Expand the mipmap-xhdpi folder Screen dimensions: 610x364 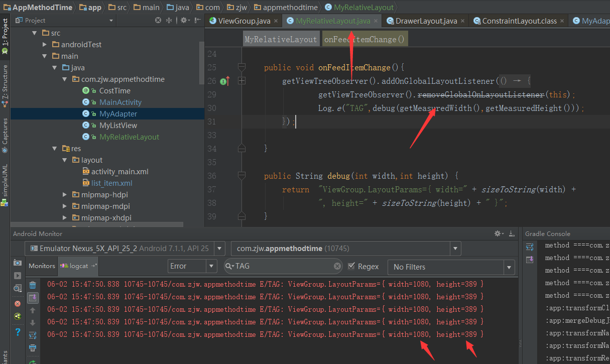pos(65,218)
